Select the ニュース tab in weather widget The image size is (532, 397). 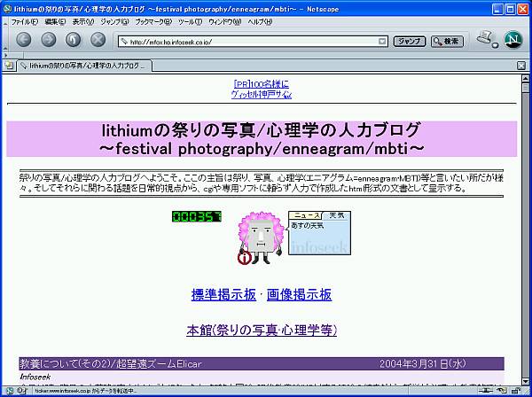307,215
